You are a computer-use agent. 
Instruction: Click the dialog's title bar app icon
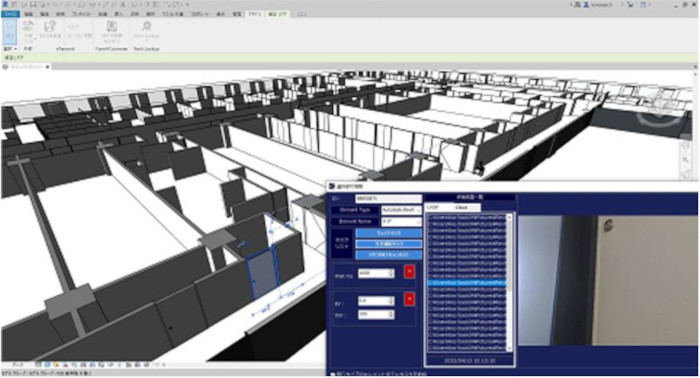(x=332, y=186)
